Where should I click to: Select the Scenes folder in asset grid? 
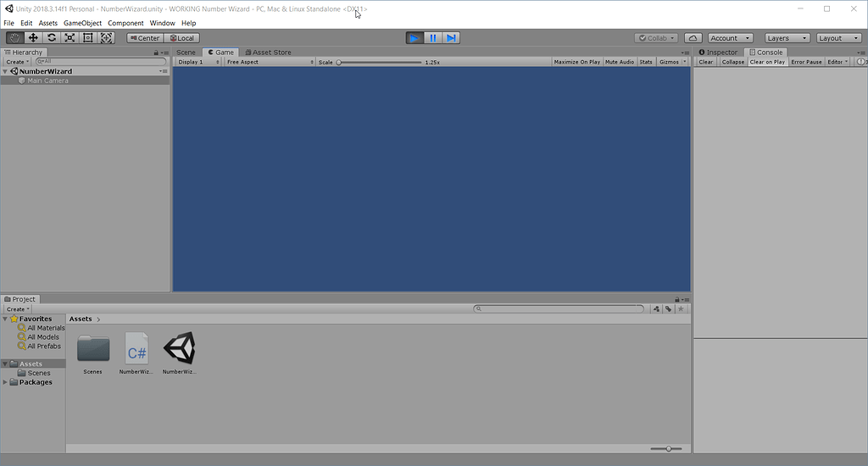pos(93,353)
